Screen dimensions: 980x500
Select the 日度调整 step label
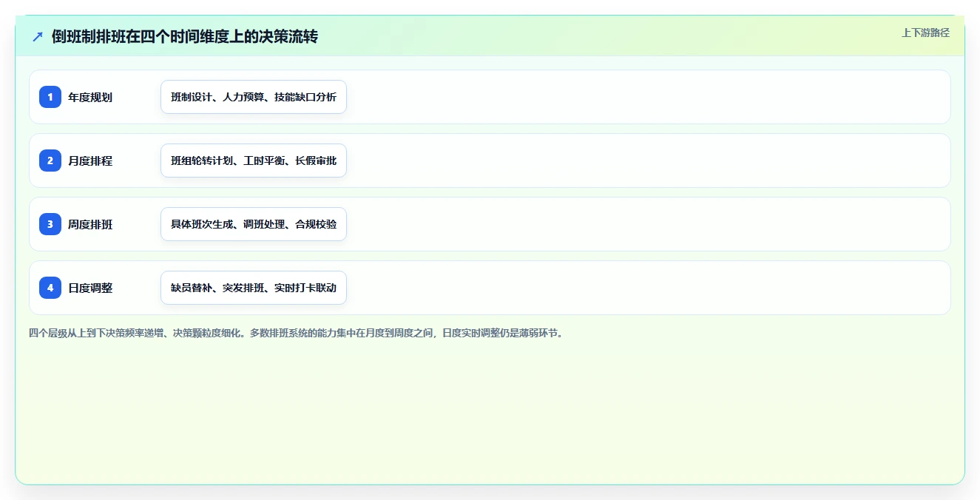[x=90, y=288]
